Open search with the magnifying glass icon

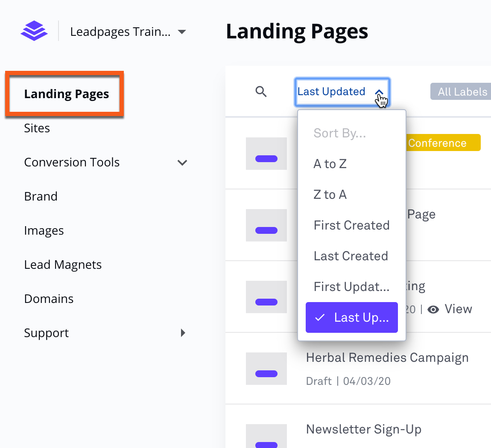coord(261,91)
